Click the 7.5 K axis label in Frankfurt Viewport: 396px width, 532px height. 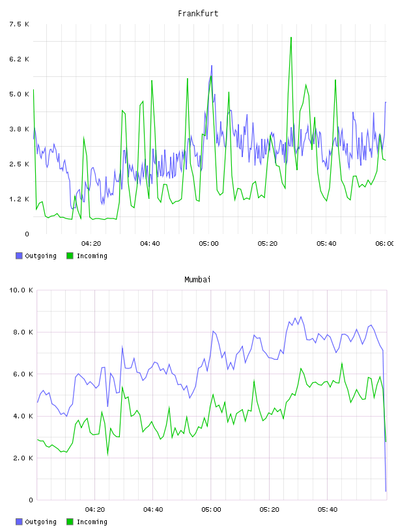pos(20,24)
